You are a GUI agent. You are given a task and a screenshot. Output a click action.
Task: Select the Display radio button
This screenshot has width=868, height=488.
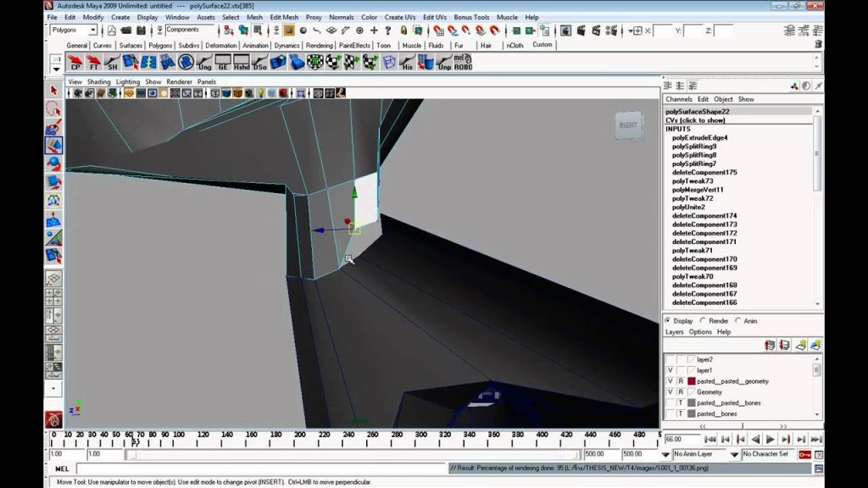[668, 320]
